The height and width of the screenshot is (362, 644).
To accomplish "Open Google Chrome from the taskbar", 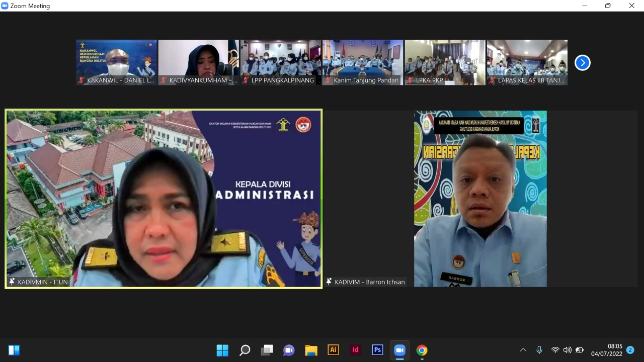I will point(422,350).
